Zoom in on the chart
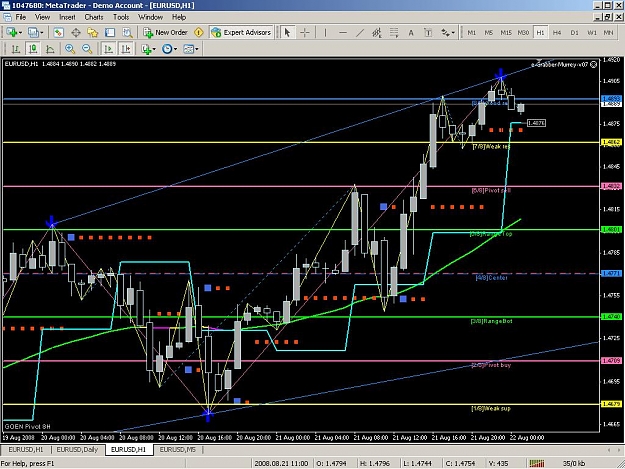The height and width of the screenshot is (469, 625). coord(70,49)
